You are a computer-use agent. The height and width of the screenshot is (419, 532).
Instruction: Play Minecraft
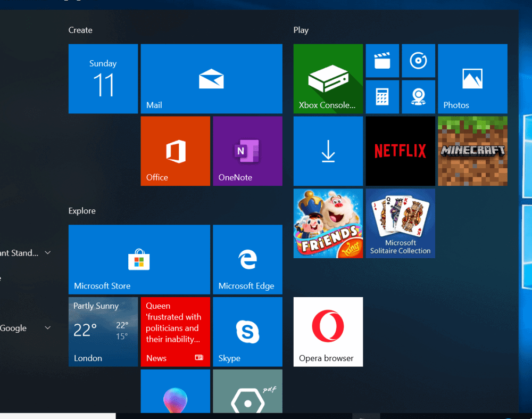pos(472,151)
